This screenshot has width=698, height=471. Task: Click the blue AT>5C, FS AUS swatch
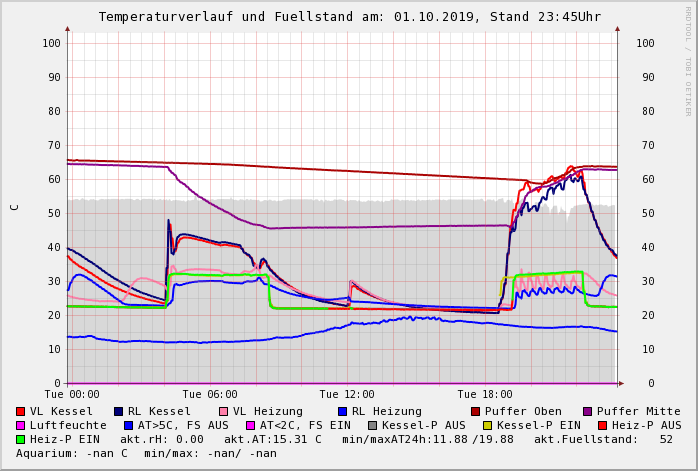pyautogui.click(x=129, y=426)
